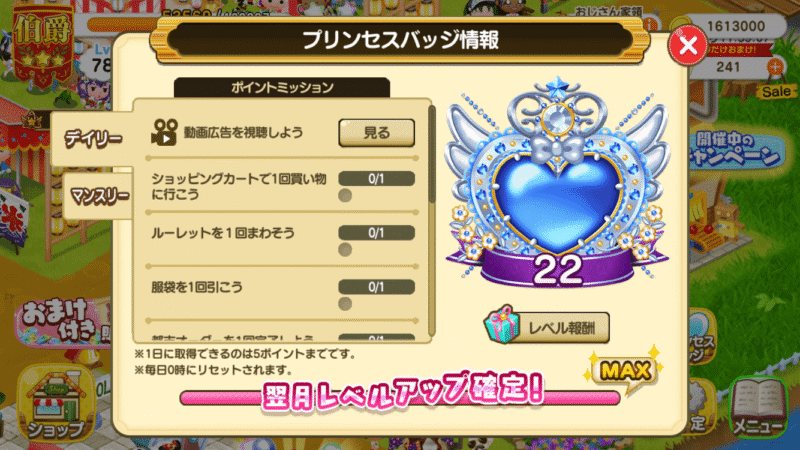Switch to the マンスリー tab

(99, 196)
